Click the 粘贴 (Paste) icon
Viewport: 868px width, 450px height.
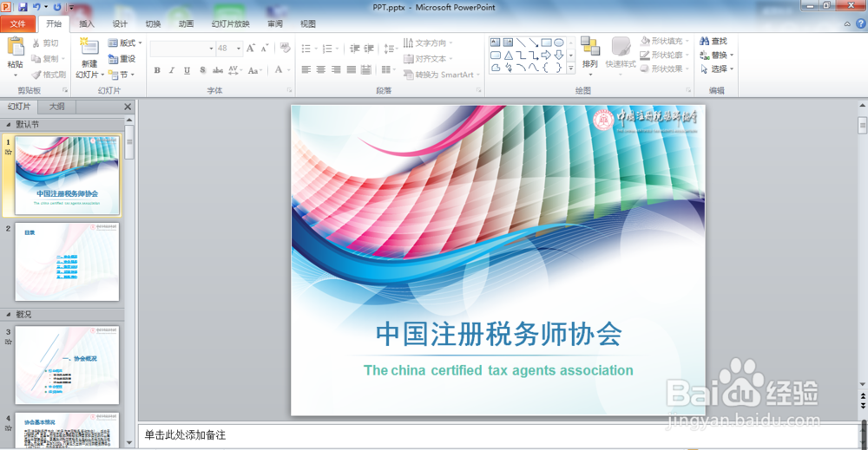click(16, 48)
